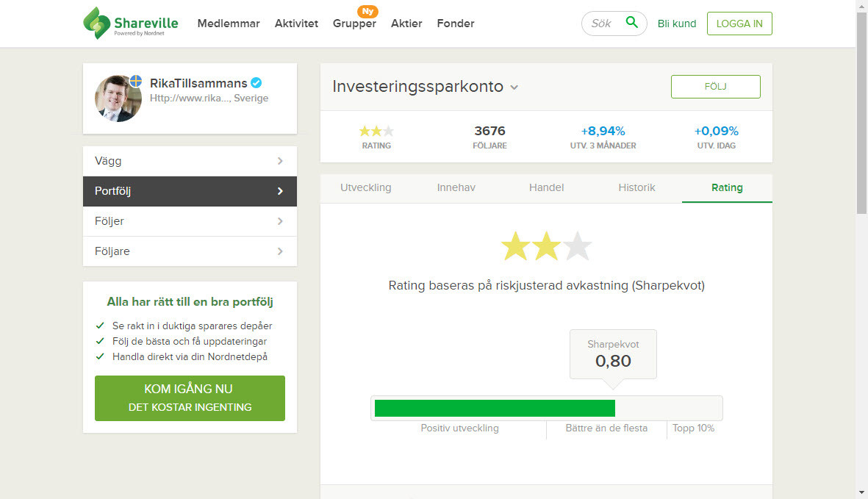Viewport: 868px width, 499px height.
Task: Click the KOM IGÅNG NU green button
Action: pos(190,398)
